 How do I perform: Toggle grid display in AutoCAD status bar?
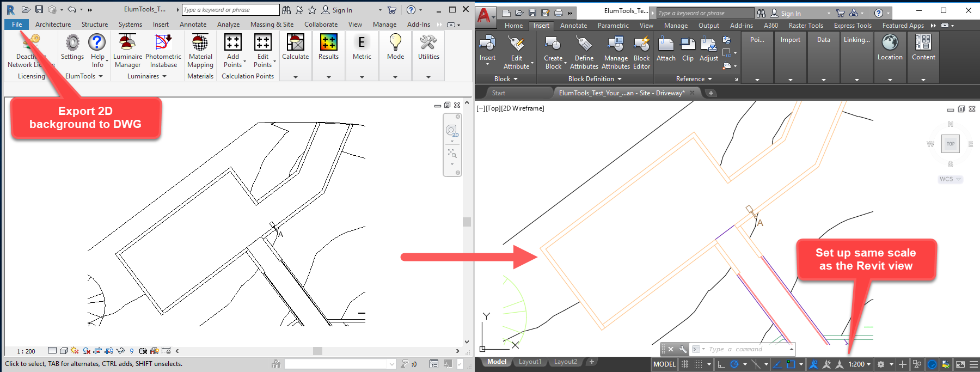click(x=685, y=364)
